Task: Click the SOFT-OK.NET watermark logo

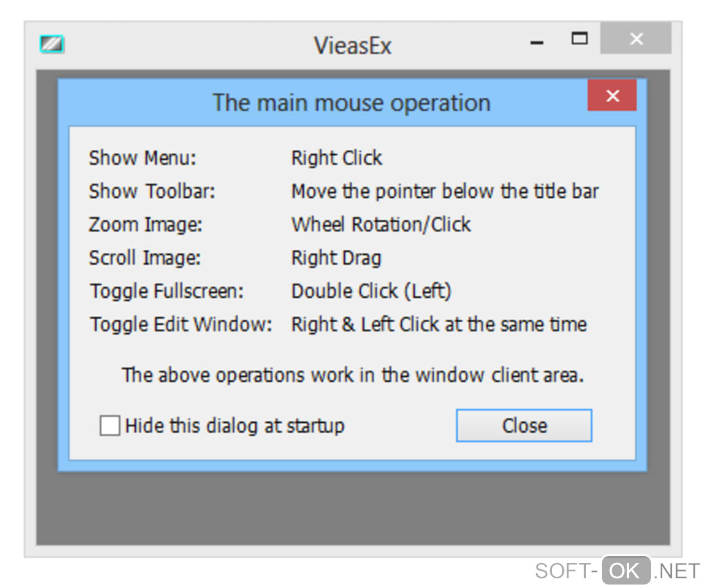Action: pyautogui.click(x=617, y=571)
